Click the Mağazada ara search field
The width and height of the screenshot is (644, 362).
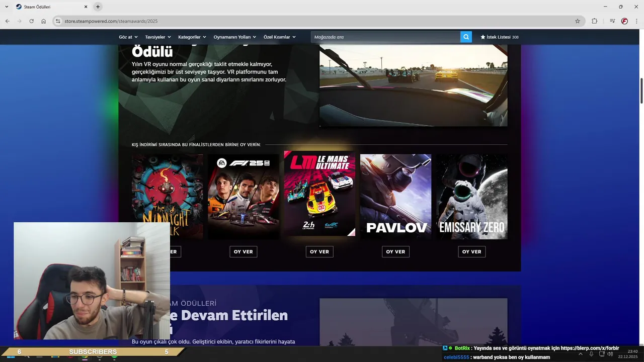(385, 37)
